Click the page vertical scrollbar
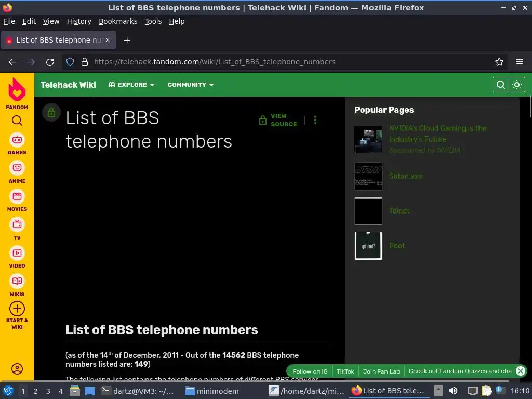Viewport: 532px width, 399px height. pyautogui.click(x=530, y=107)
